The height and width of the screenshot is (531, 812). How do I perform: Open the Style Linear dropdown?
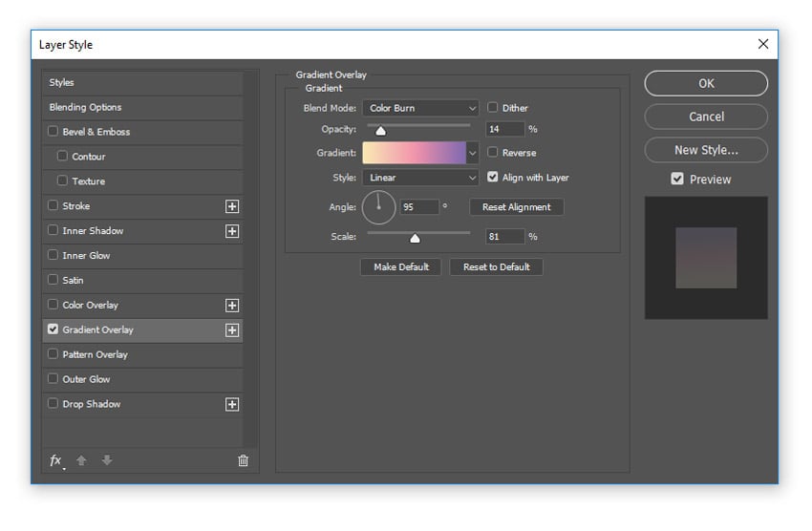(420, 178)
